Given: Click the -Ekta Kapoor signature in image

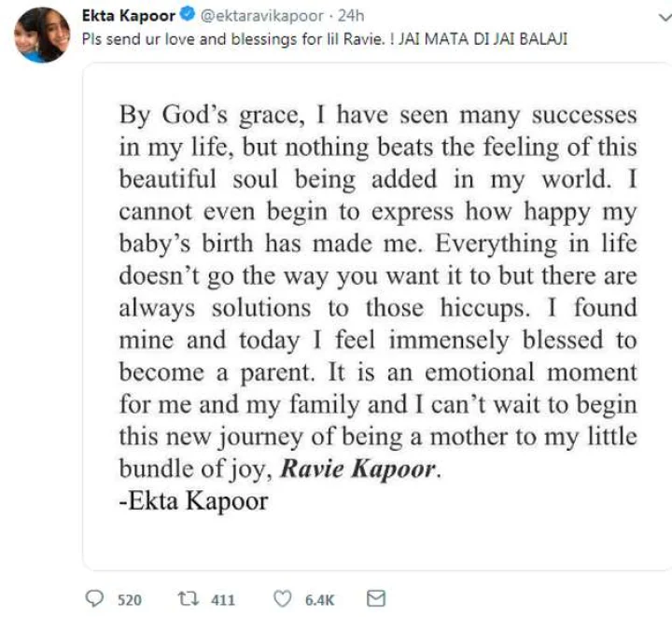Looking at the screenshot, I should [x=193, y=500].
